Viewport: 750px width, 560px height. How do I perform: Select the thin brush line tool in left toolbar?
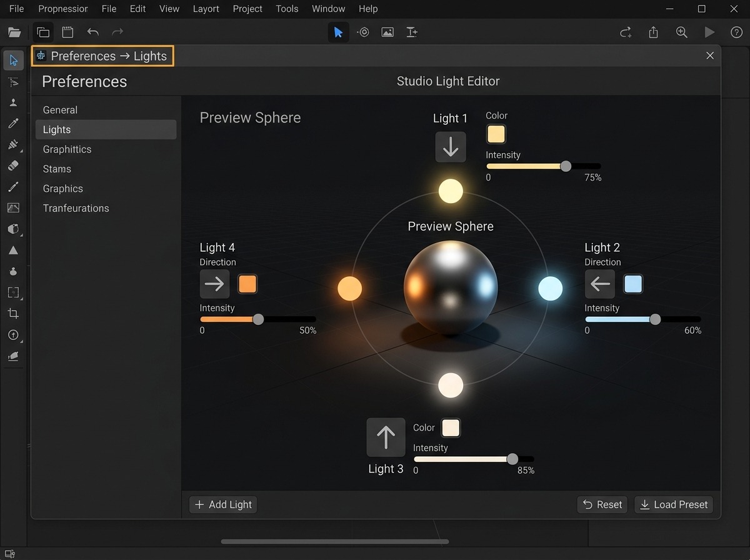coord(13,187)
